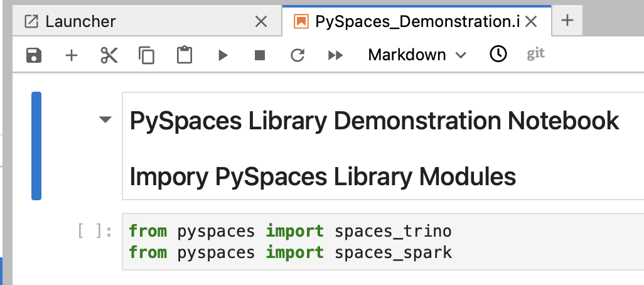Close the Launcher tab
The image size is (644, 285).
[261, 21]
